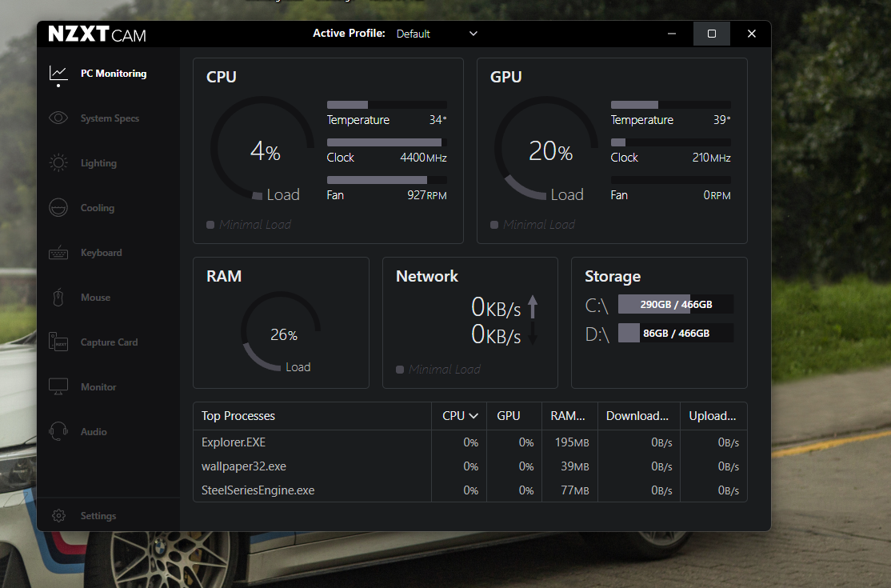The image size is (891, 588).
Task: Select Mouse in the sidebar
Action: tap(95, 297)
